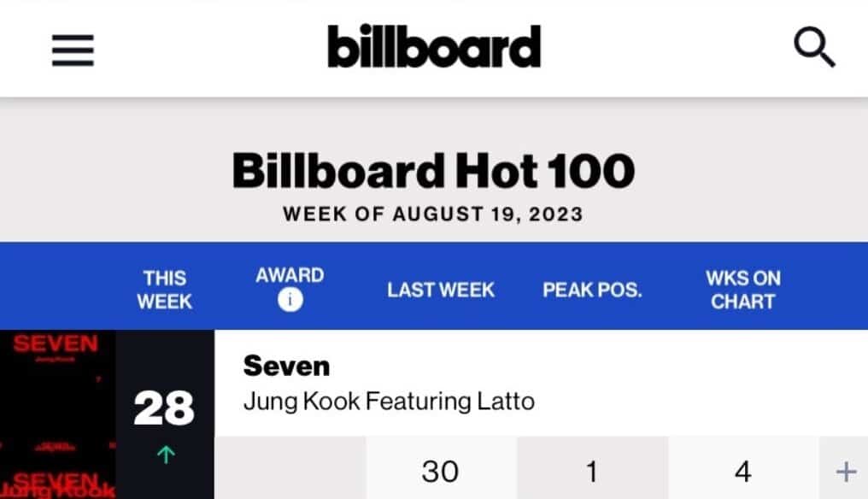Viewport: 868px width, 499px height.
Task: Select the Last Week column header
Action: point(440,290)
